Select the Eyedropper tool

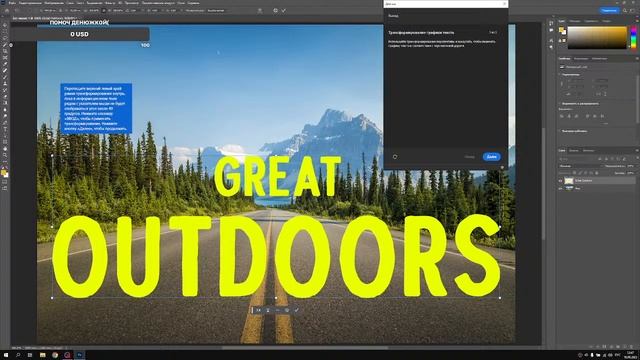click(5, 64)
